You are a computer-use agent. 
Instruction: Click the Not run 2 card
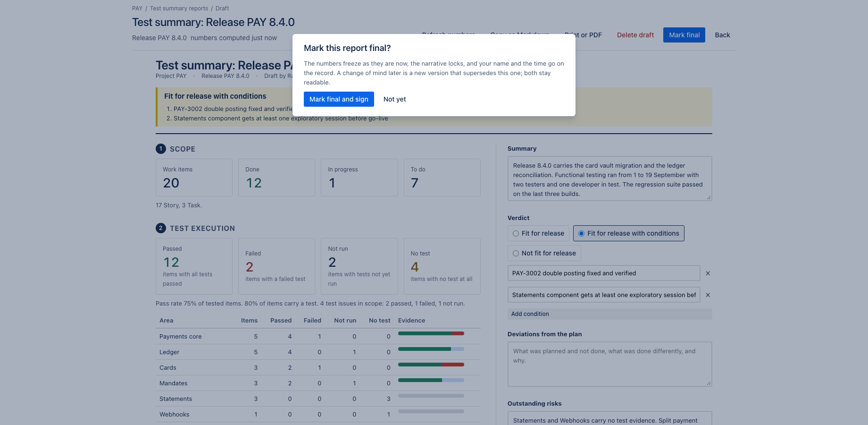tap(359, 266)
